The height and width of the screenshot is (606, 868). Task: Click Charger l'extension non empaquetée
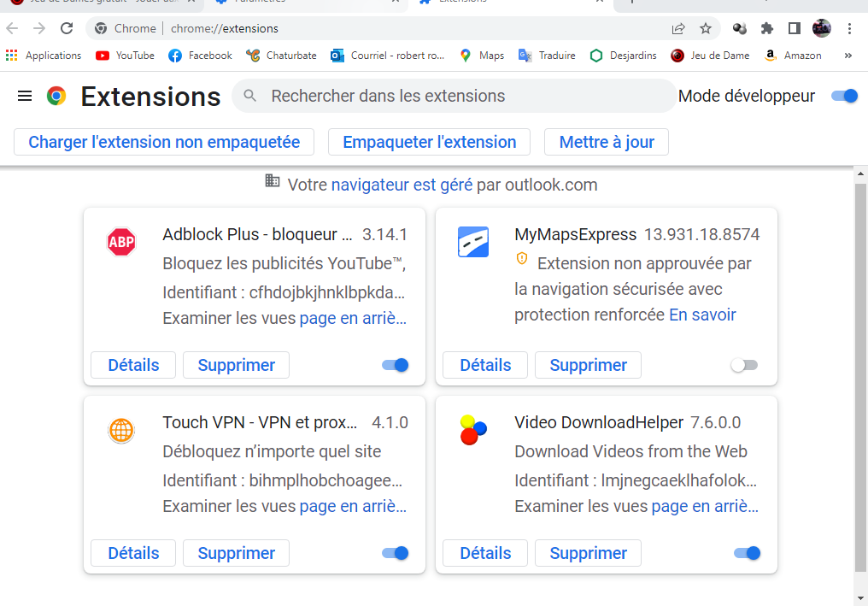coord(164,142)
